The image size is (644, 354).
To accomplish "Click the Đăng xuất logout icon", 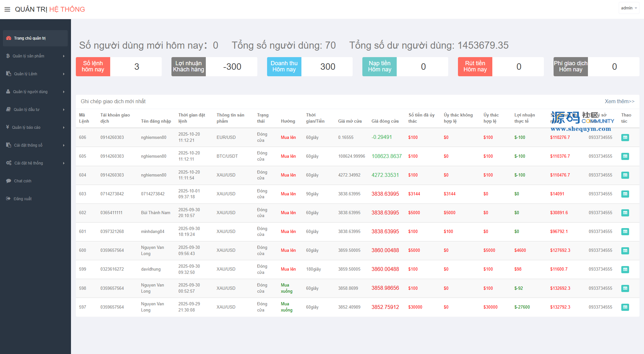I will pyautogui.click(x=8, y=199).
